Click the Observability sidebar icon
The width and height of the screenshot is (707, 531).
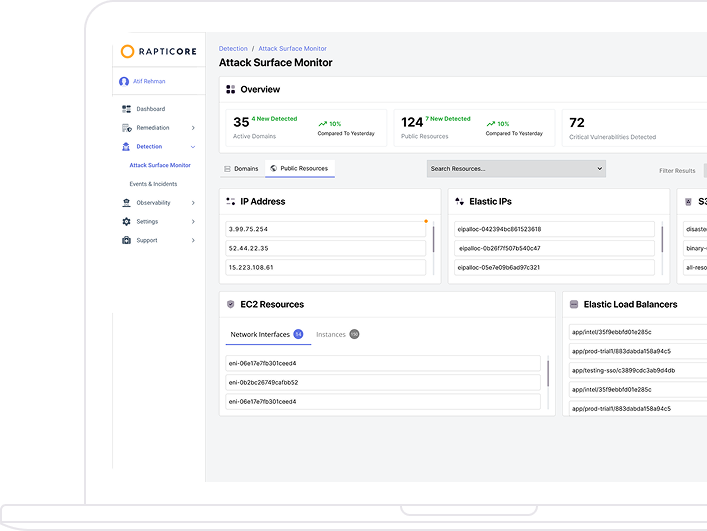click(126, 203)
